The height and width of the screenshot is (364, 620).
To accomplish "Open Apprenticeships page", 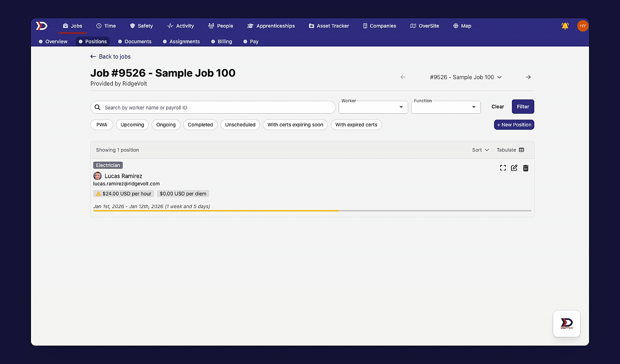I will tap(271, 26).
